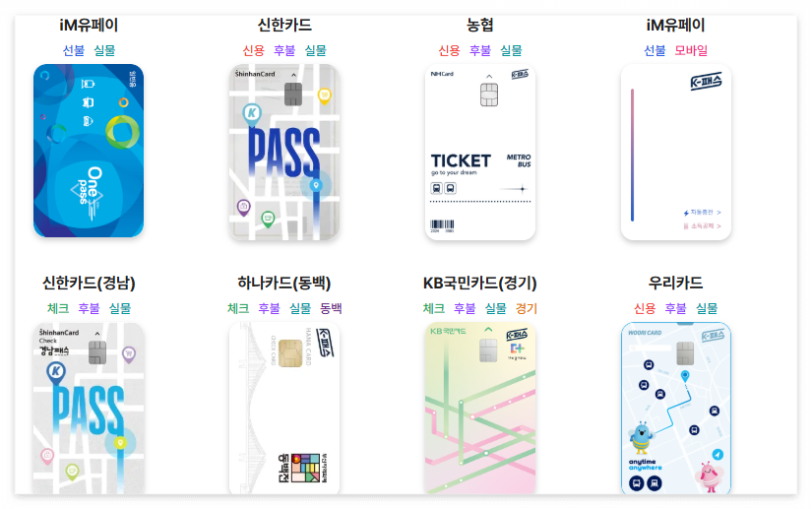The width and height of the screenshot is (812, 509).
Task: Click the 선불 tag under the first iM유페이
Action: click(x=74, y=50)
